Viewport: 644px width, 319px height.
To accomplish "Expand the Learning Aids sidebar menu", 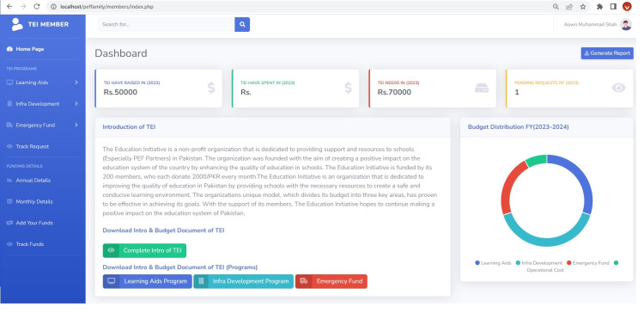I will 43,83.
